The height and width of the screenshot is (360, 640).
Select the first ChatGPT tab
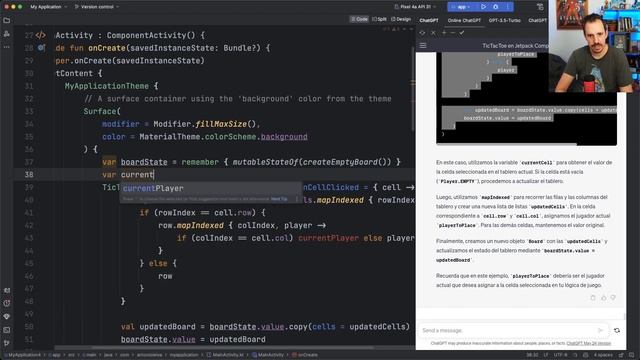[429, 20]
